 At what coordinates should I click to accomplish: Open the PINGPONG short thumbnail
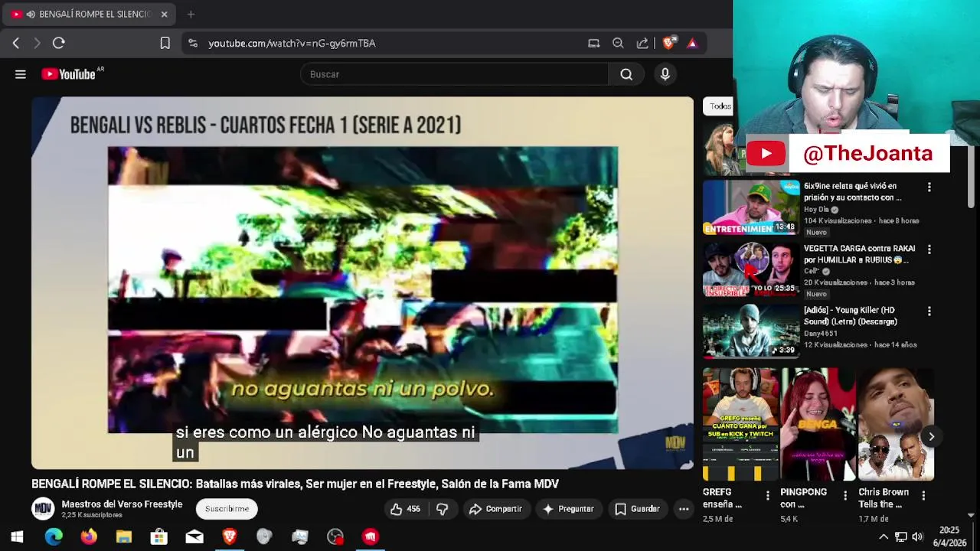coord(818,425)
